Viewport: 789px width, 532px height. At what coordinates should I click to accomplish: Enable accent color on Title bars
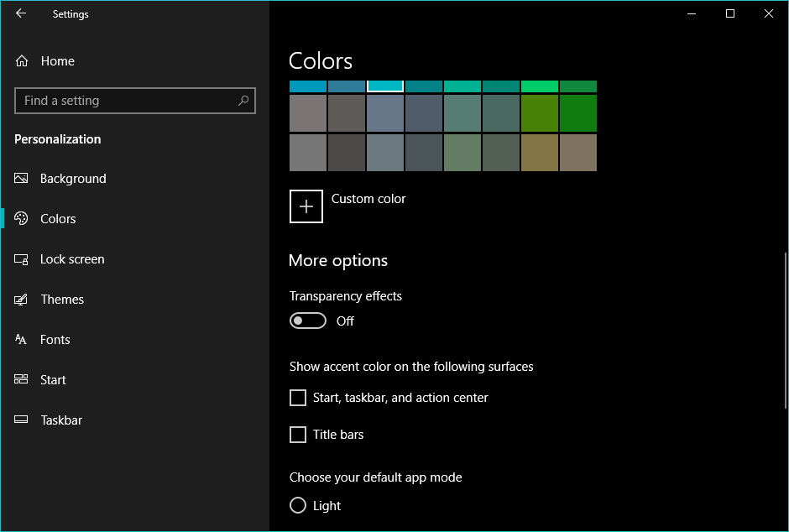(298, 435)
